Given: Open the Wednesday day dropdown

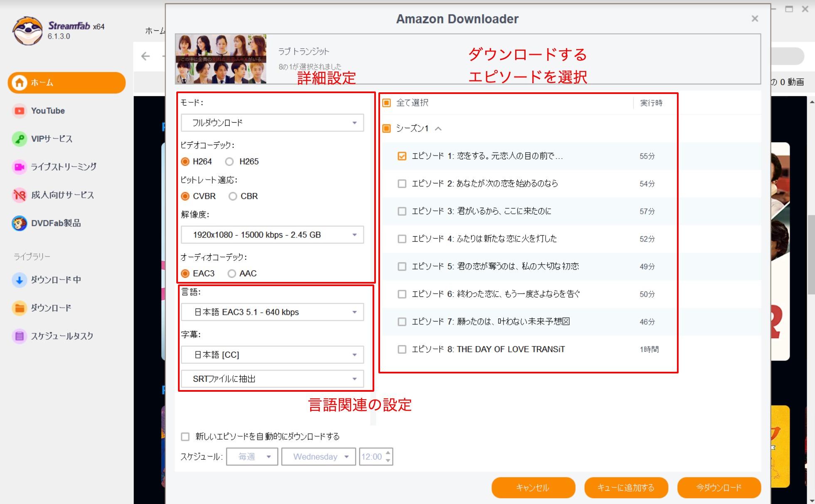Looking at the screenshot, I should (x=319, y=457).
